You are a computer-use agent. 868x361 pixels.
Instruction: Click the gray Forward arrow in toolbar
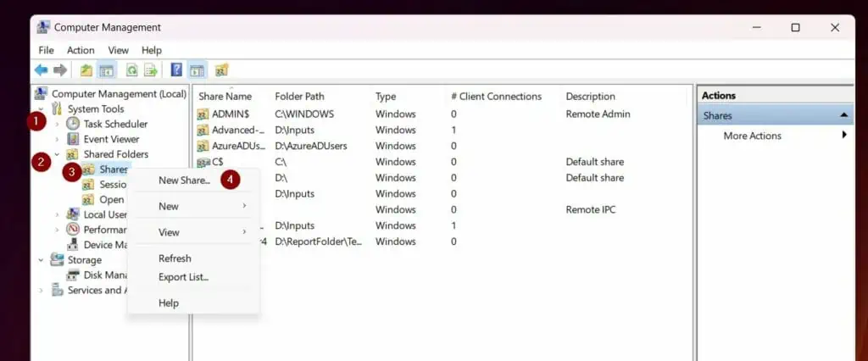point(60,70)
